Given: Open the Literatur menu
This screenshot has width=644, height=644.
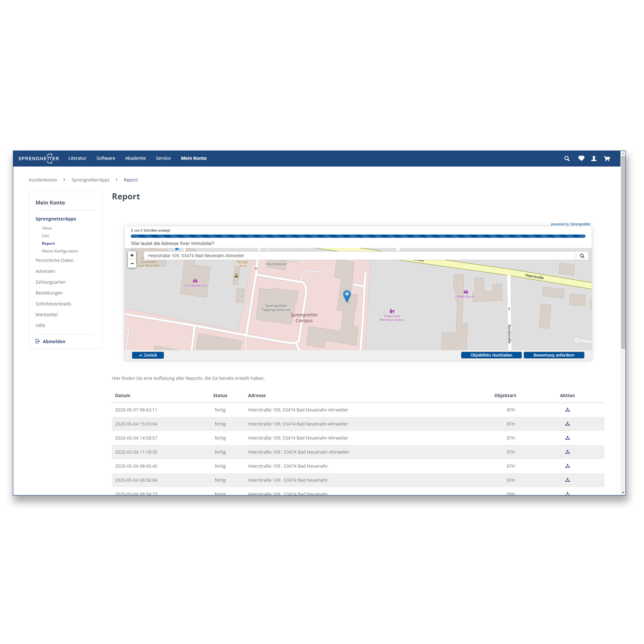Looking at the screenshot, I should click(77, 158).
